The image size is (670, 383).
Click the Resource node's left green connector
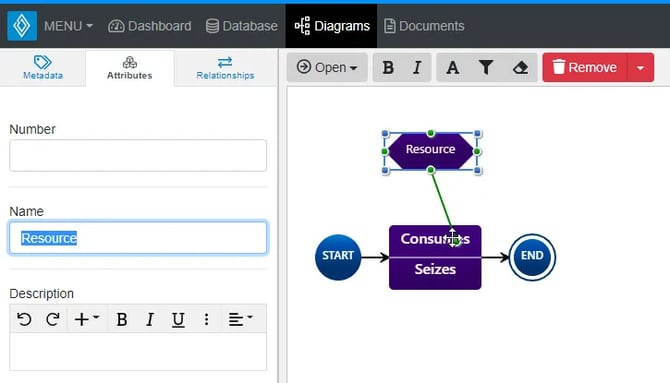pos(384,151)
